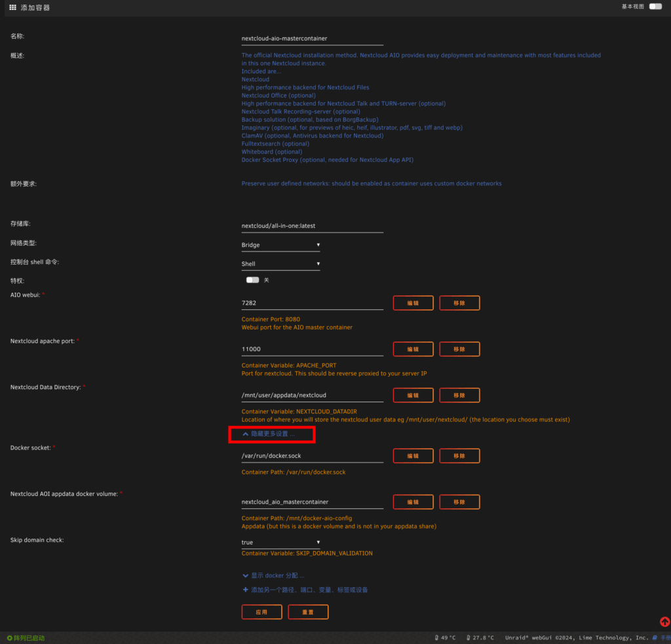Remove the Docker socket path entry

point(459,456)
